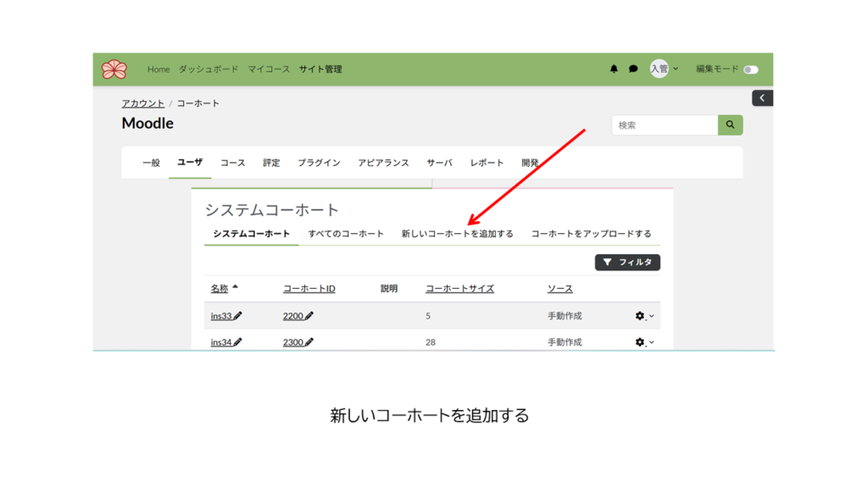Click pencil icon next to ins33 name
The width and height of the screenshot is (868, 488).
click(x=238, y=316)
